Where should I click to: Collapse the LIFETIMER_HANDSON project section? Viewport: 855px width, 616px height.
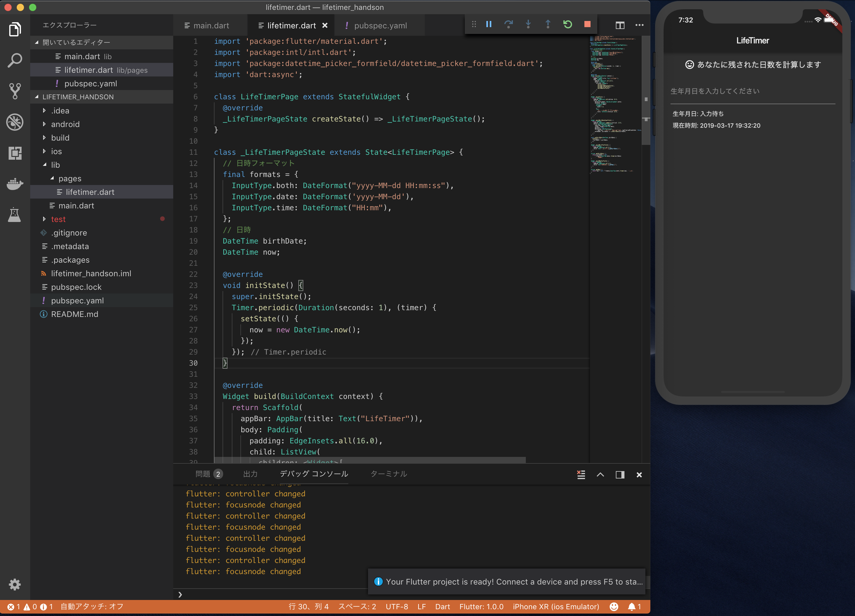click(x=101, y=97)
